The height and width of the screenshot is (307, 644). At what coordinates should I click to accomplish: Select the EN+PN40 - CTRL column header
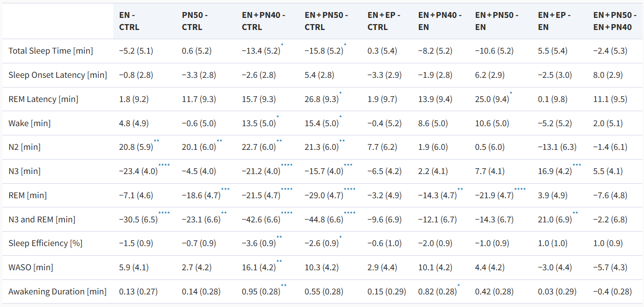click(263, 21)
